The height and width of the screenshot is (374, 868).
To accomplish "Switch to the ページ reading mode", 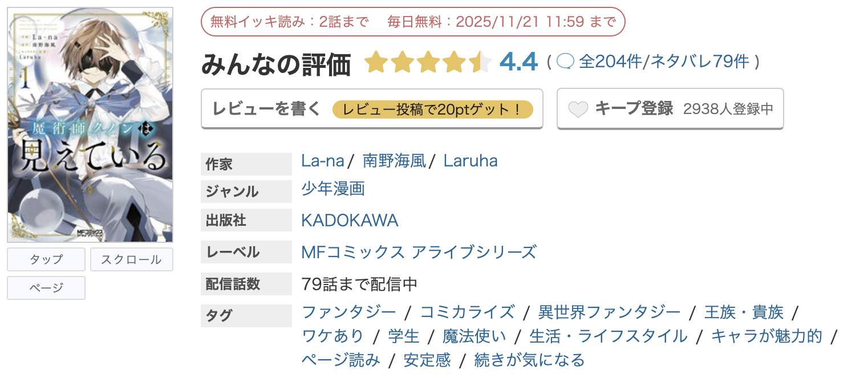I will coord(46,287).
